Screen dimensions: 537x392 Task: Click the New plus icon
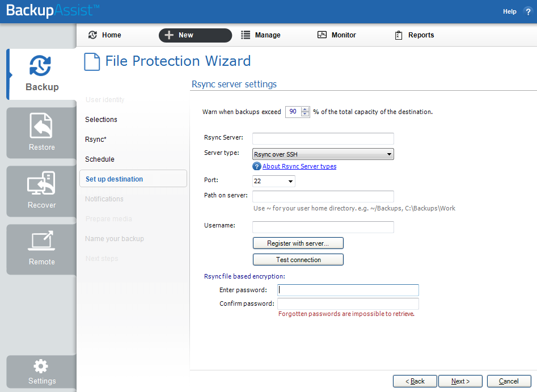(169, 35)
